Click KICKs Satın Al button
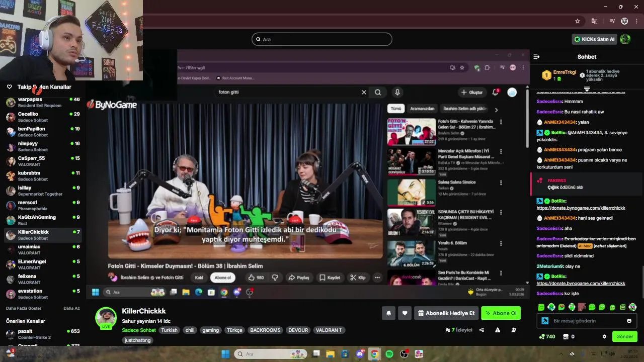This screenshot has height=362, width=644. (594, 39)
